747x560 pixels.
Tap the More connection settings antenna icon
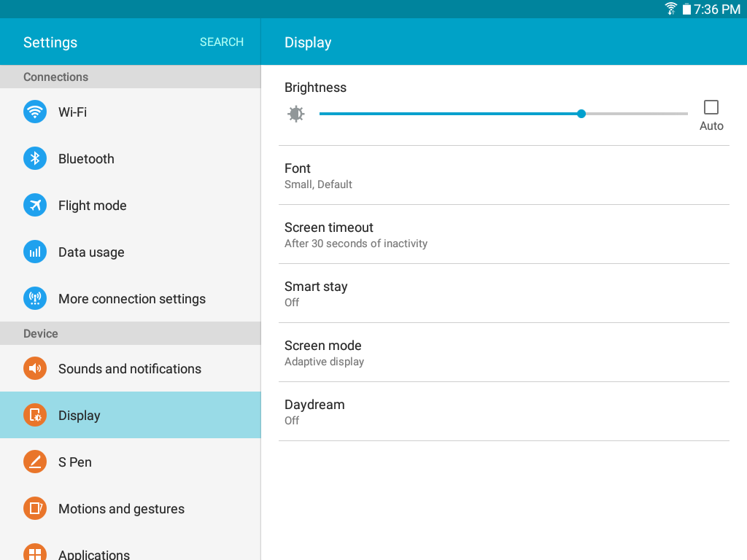pos(35,298)
